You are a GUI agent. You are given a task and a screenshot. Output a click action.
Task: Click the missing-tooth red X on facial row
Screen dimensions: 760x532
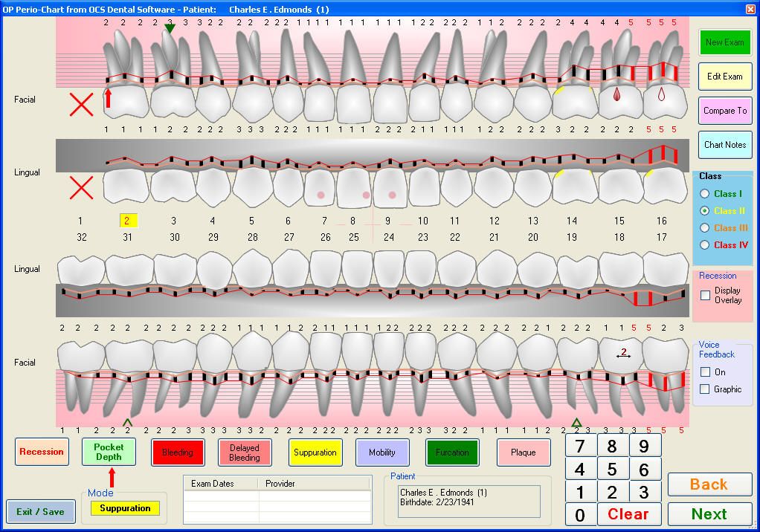click(82, 105)
